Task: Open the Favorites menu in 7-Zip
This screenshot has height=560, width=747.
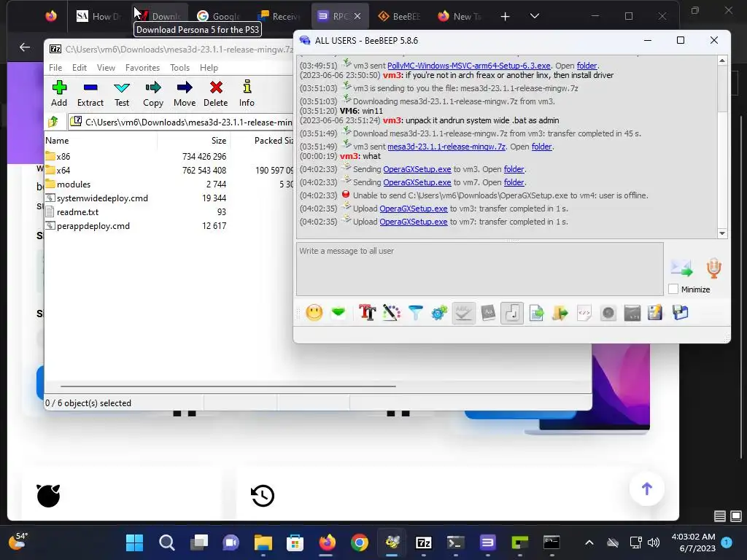Action: (x=142, y=68)
